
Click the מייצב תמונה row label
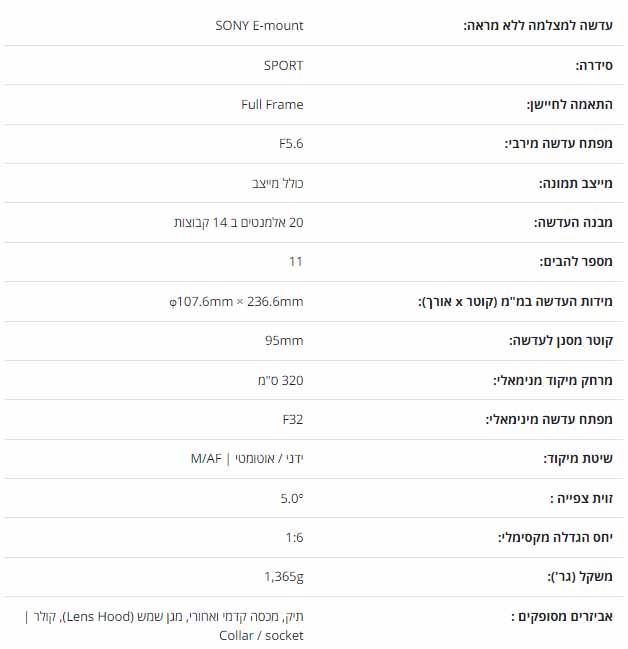click(575, 183)
